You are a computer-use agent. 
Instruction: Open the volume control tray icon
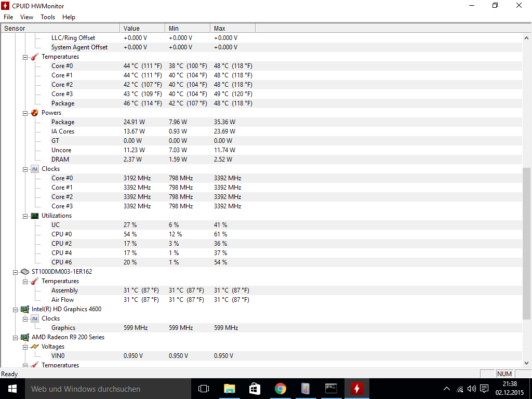point(472,389)
